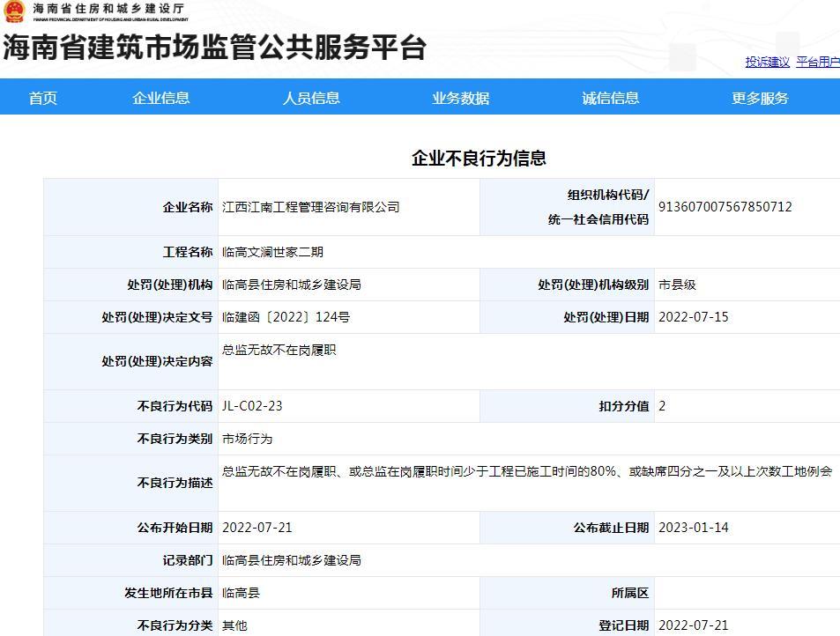This screenshot has height=636, width=840.
Task: Click decision content 总监无故不在岗履职
Action: click(x=279, y=350)
